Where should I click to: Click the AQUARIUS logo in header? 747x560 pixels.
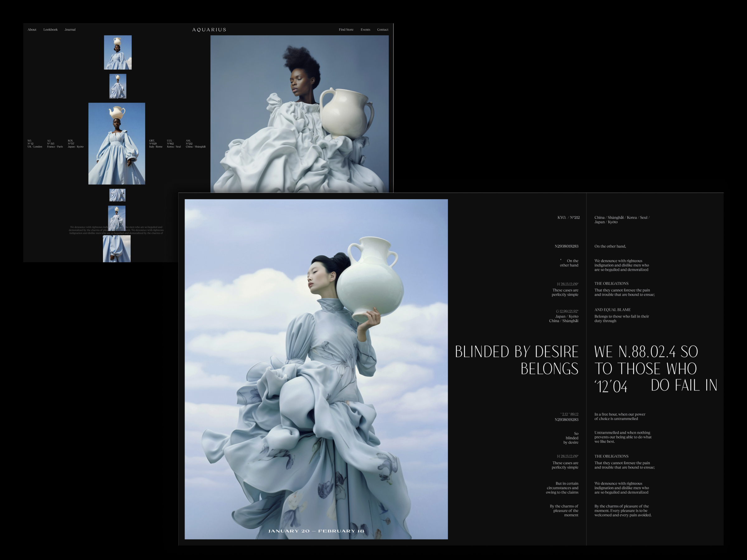click(209, 30)
